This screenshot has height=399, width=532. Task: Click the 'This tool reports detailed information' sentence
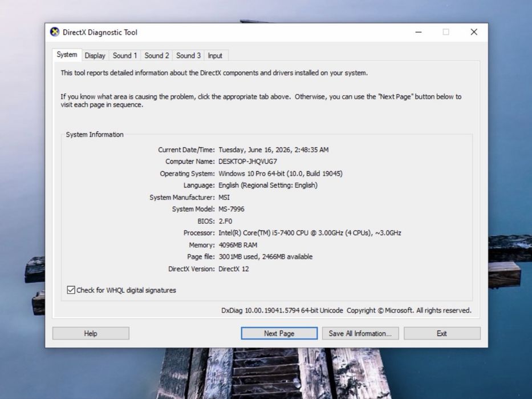(x=214, y=73)
